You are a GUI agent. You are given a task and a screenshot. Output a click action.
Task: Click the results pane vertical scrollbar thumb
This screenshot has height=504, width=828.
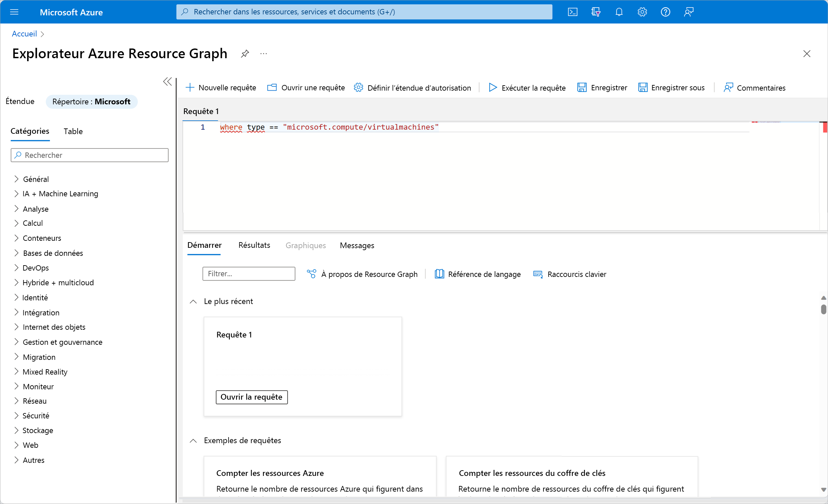pyautogui.click(x=823, y=309)
